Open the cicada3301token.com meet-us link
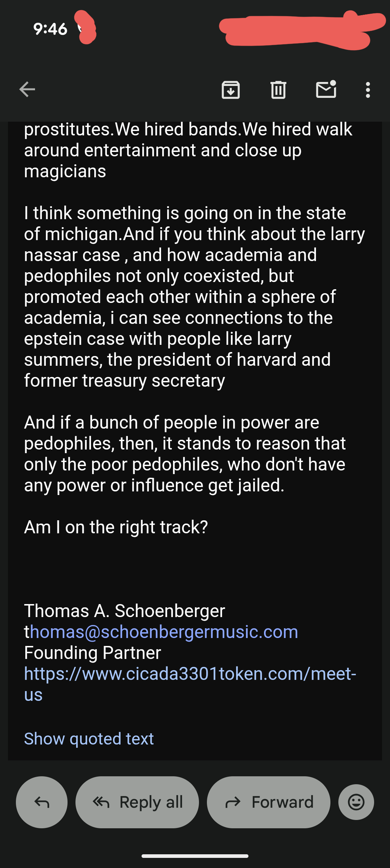The width and height of the screenshot is (390, 868). (190, 674)
